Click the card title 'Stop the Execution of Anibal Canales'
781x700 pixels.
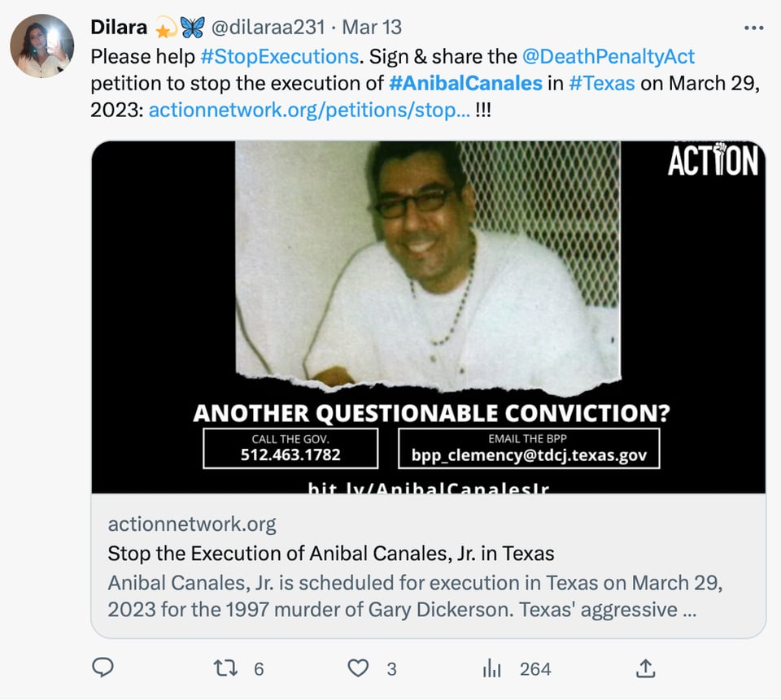331,553
